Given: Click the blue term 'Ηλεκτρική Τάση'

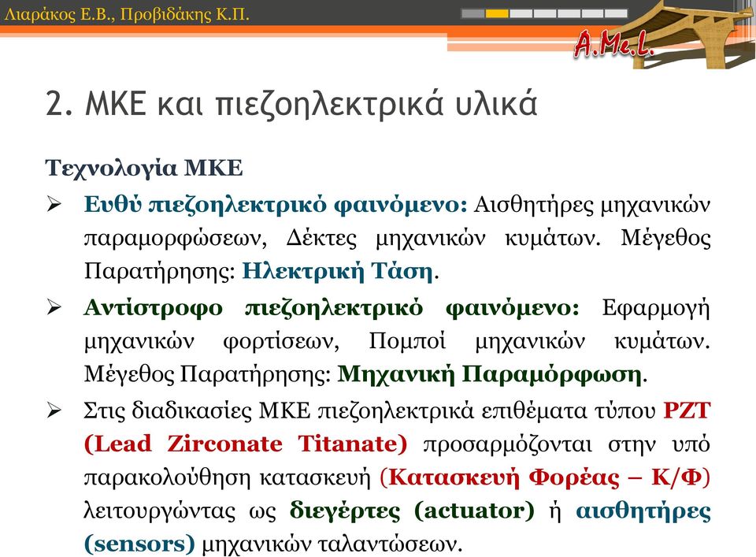Looking at the screenshot, I should click(x=337, y=271).
